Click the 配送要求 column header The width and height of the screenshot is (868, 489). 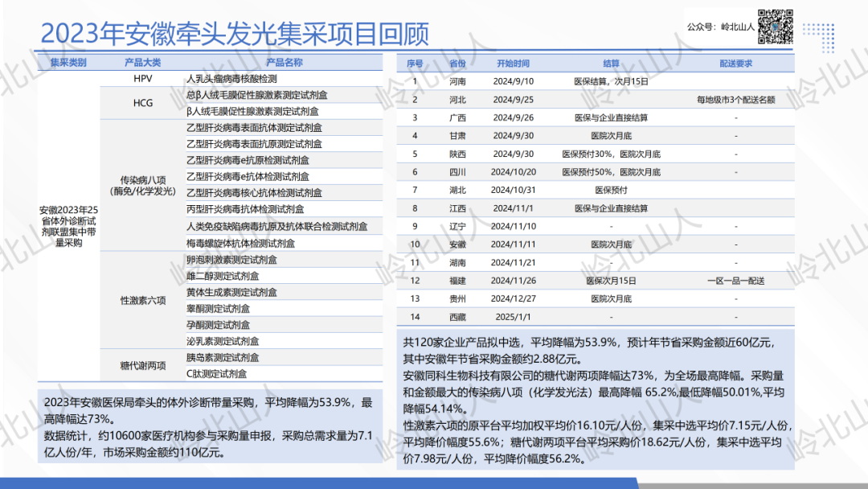tap(735, 64)
